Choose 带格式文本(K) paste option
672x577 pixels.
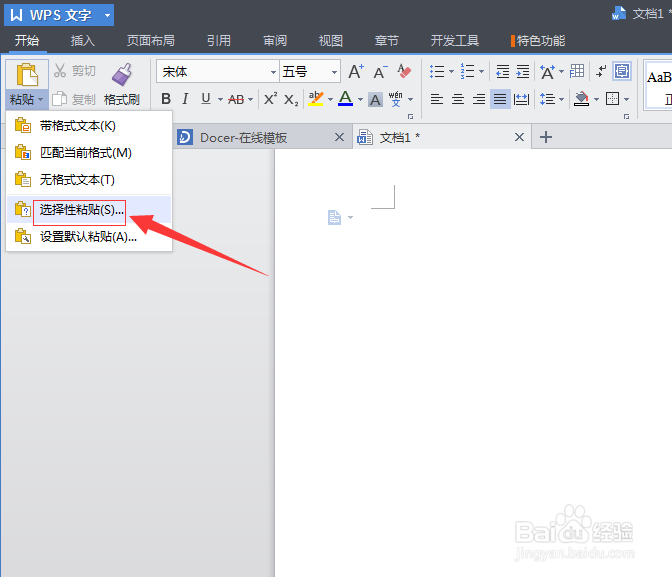pyautogui.click(x=89, y=126)
